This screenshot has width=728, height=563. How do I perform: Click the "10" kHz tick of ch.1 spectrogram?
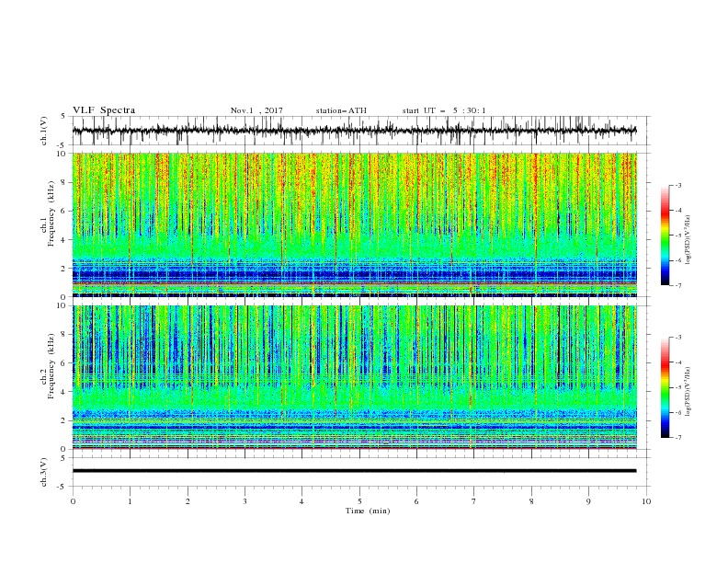pyautogui.click(x=63, y=154)
